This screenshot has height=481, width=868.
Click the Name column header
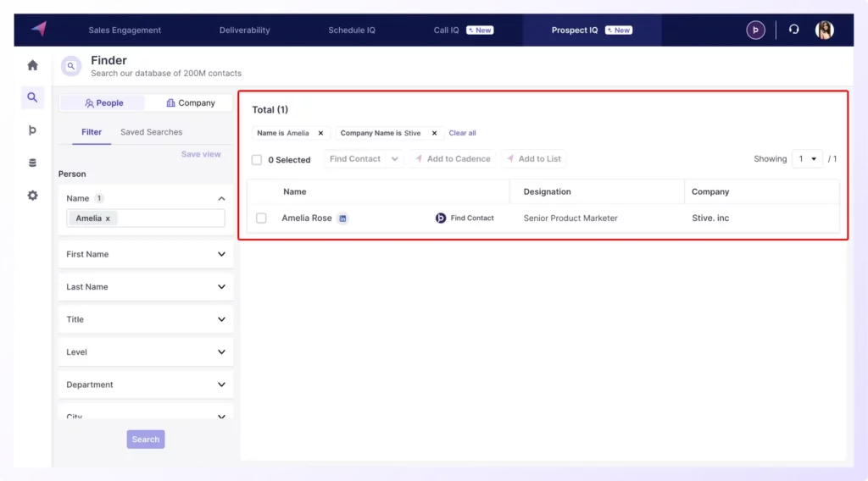click(294, 192)
